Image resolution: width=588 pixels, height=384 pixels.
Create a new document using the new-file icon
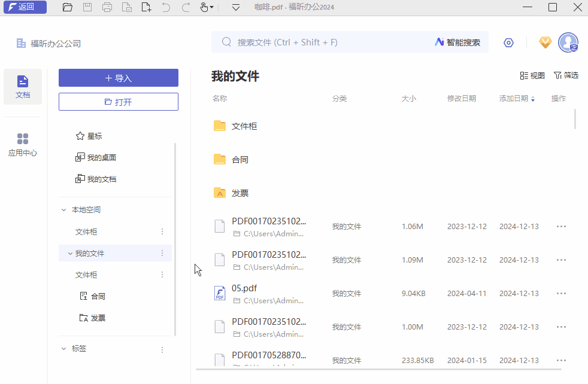146,7
